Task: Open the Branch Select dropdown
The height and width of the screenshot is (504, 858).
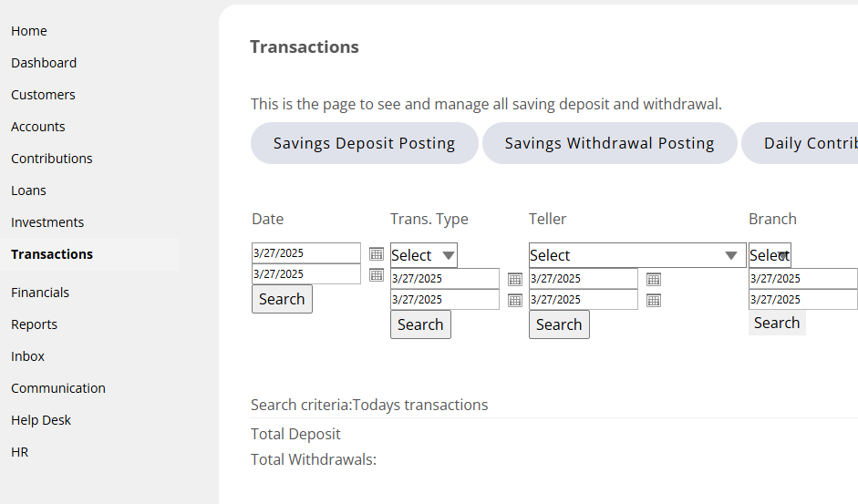Action: [770, 255]
